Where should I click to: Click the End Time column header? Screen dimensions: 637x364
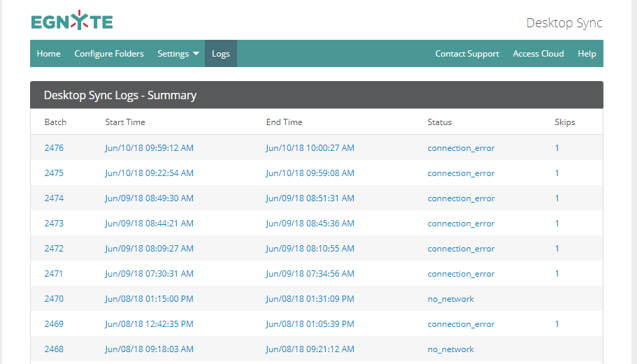285,122
